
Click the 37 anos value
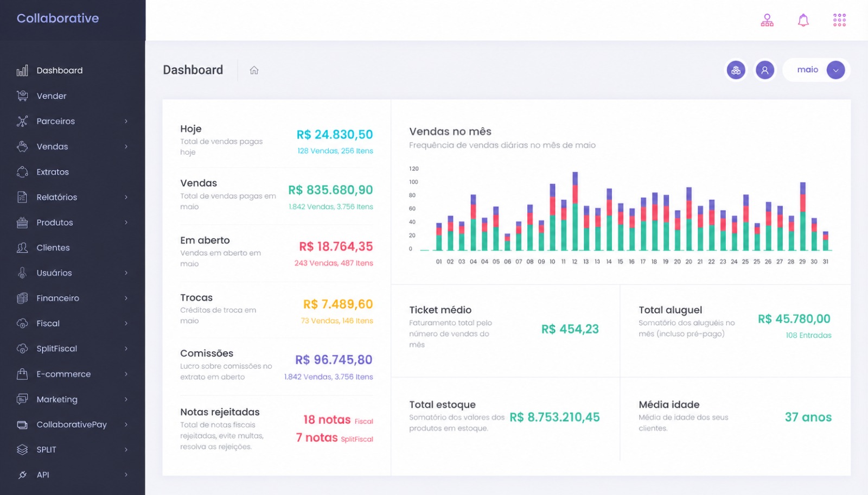point(808,417)
